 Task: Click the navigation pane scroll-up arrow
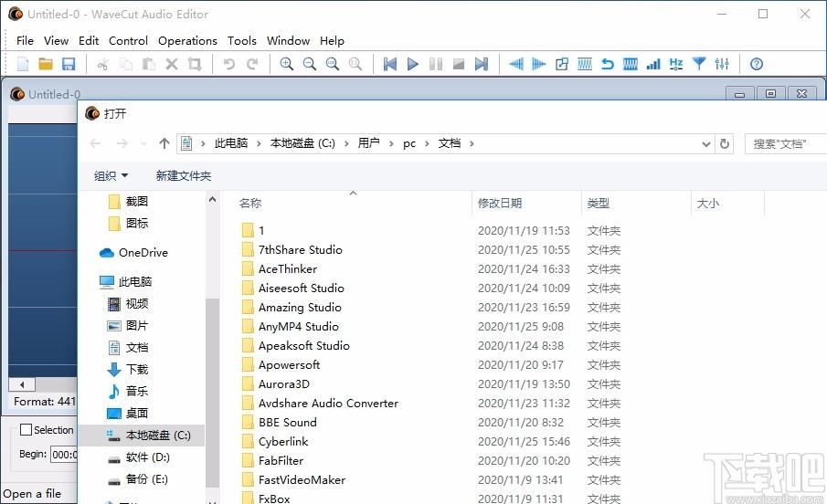(212, 199)
